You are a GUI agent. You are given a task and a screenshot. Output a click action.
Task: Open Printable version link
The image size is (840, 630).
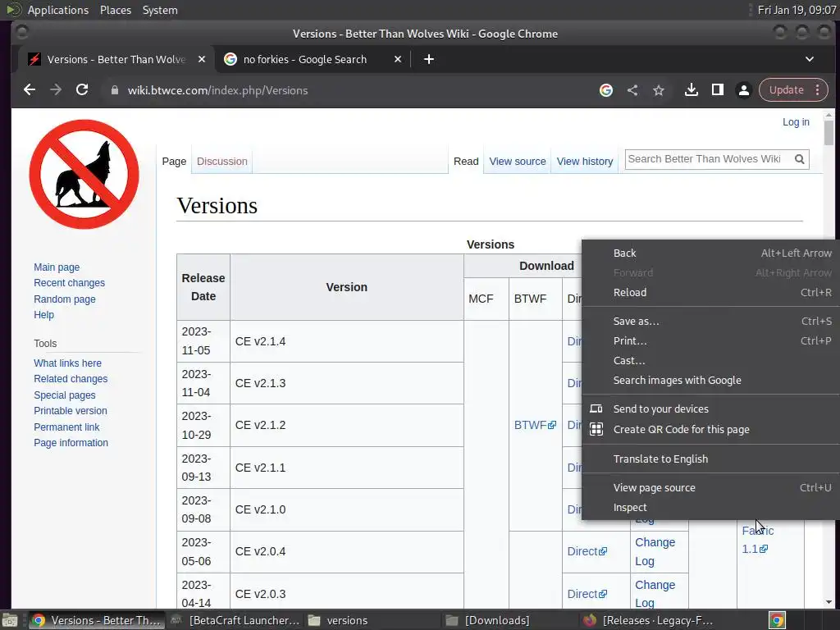(x=71, y=411)
